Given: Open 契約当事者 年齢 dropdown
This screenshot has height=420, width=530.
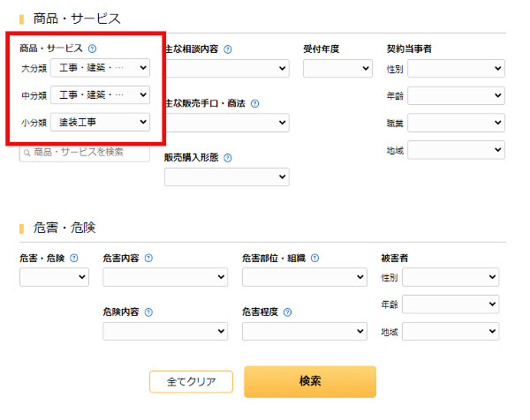Looking at the screenshot, I should click(456, 95).
